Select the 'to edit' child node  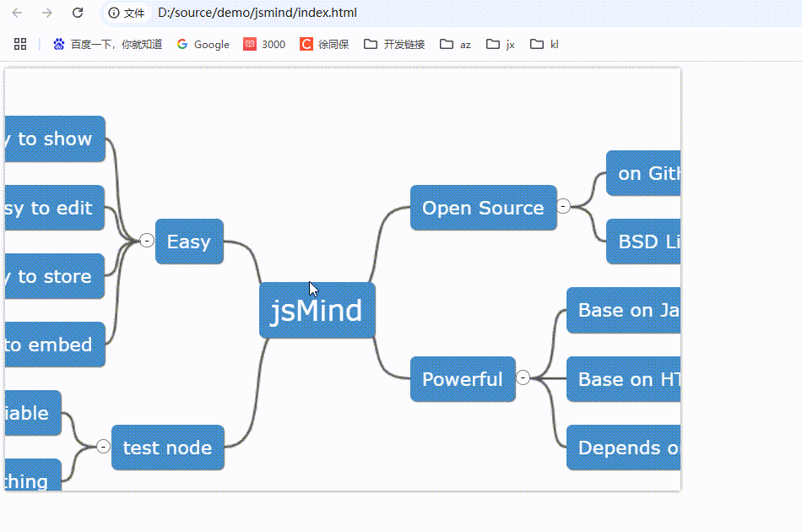click(x=55, y=208)
